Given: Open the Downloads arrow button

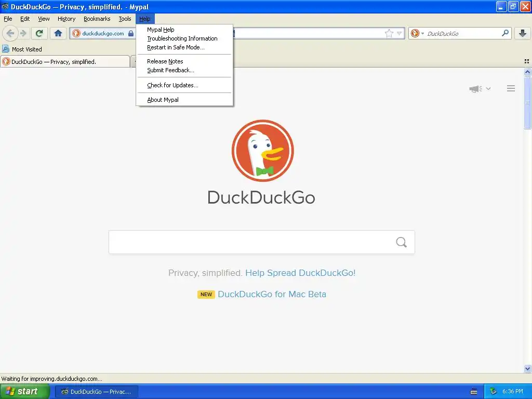Looking at the screenshot, I should tap(523, 33).
